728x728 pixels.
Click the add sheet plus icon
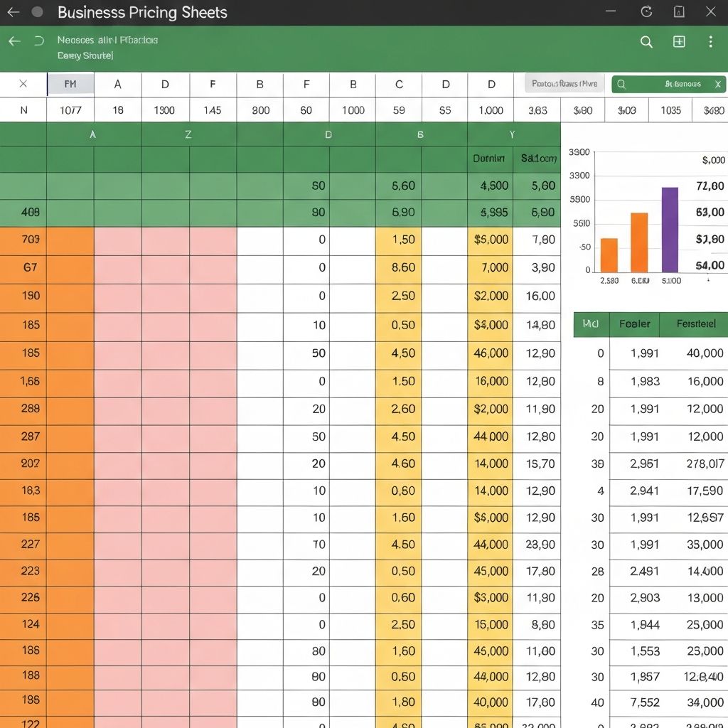coord(679,42)
